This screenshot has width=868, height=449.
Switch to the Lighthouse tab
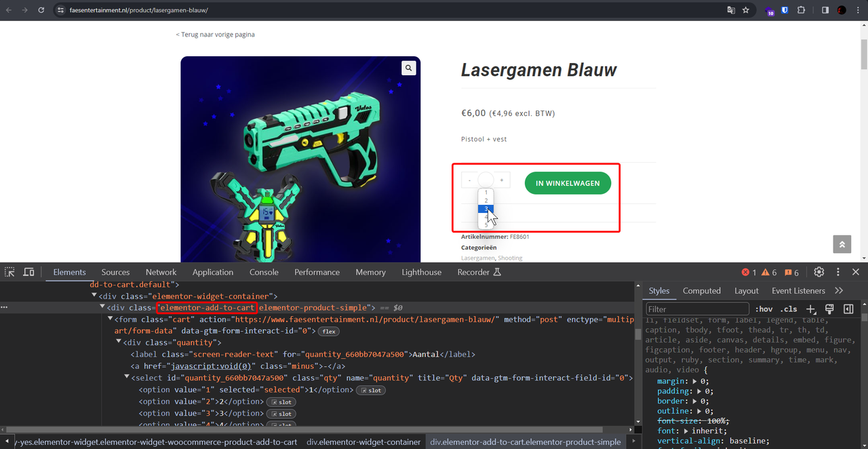421,272
